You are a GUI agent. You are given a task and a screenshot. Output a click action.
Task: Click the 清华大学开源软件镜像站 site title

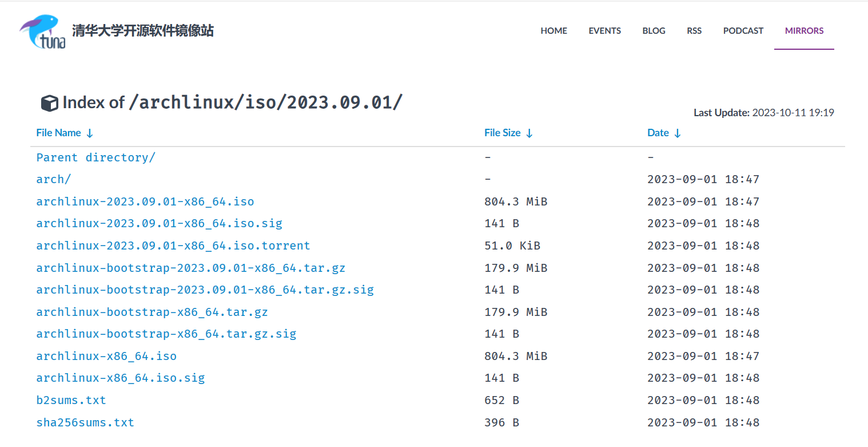tap(143, 31)
